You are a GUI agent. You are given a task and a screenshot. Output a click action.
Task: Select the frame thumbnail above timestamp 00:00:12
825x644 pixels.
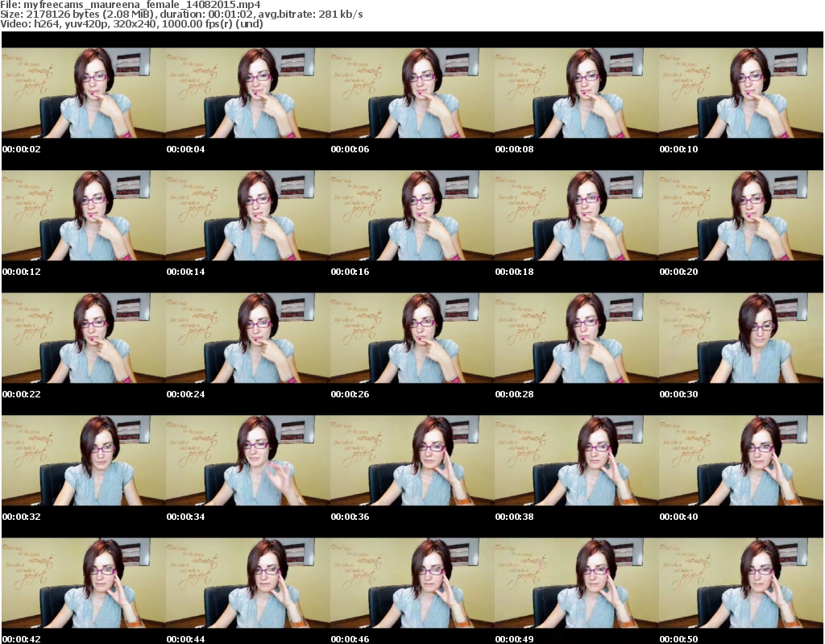tap(84, 216)
